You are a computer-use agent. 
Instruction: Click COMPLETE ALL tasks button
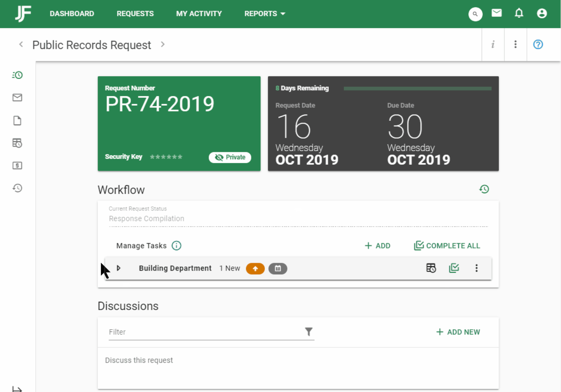click(447, 246)
